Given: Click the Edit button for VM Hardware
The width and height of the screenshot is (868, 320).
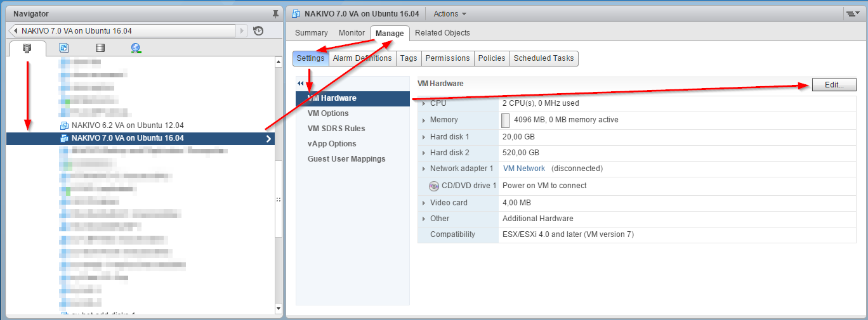Looking at the screenshot, I should click(834, 85).
